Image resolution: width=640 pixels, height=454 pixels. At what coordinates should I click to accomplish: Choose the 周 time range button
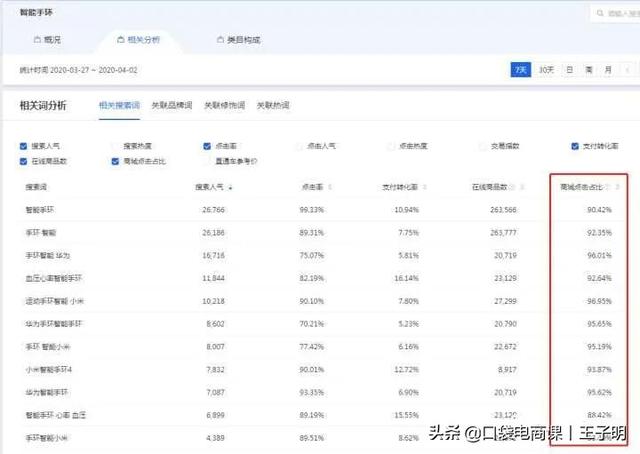589,70
